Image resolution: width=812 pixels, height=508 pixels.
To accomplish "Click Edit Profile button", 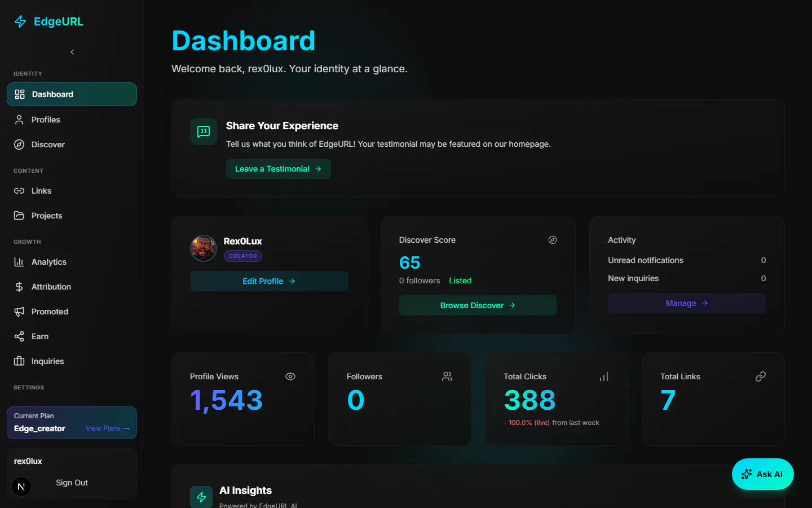I will (x=269, y=281).
